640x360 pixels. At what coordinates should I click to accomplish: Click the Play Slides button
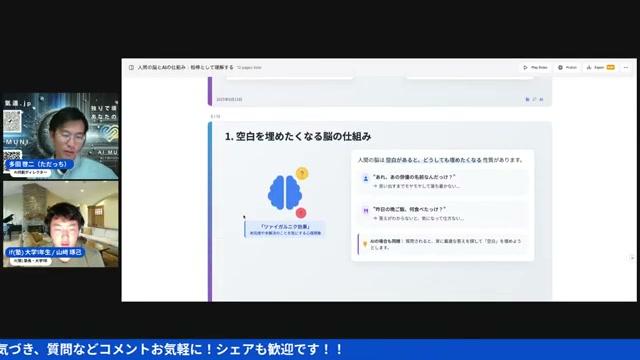click(x=535, y=67)
